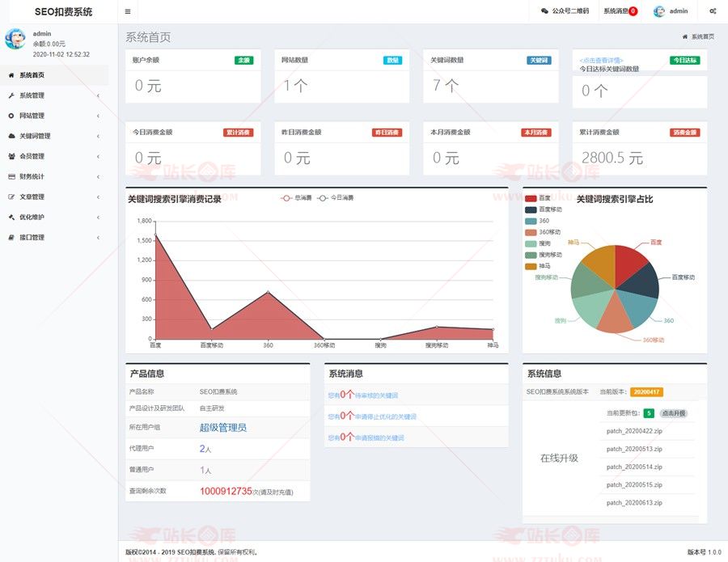Screen dimensions: 728x562
Task: Open 系统消息 notifications in top bar
Action: click(620, 11)
